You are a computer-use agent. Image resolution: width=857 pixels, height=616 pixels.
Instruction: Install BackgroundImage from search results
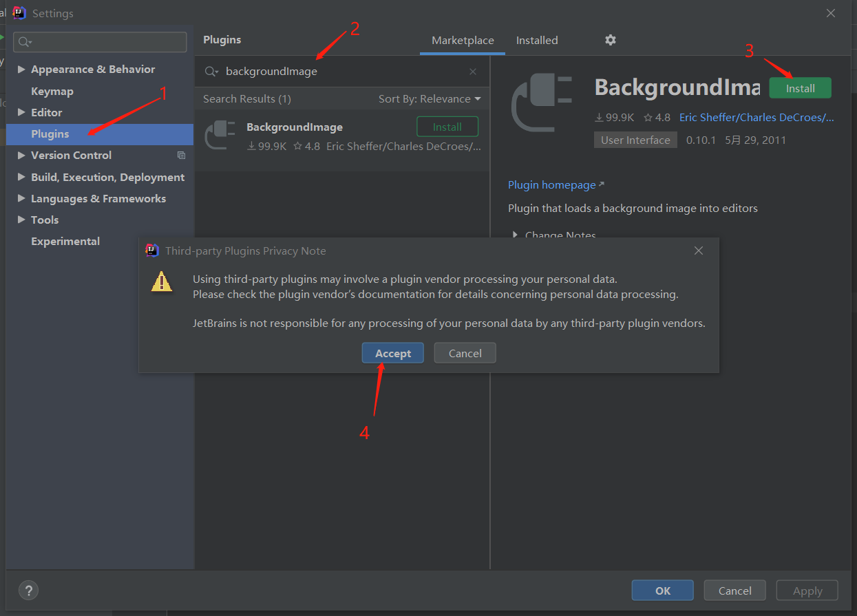pos(447,127)
